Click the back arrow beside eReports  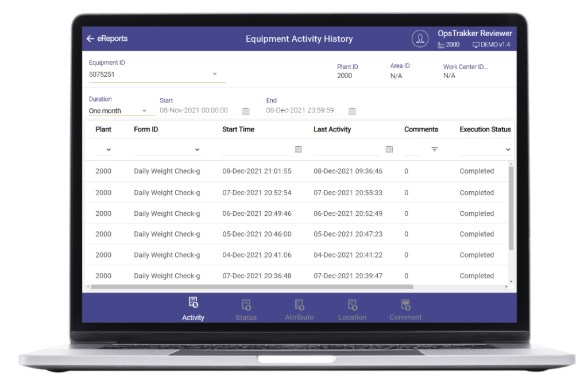pos(90,38)
